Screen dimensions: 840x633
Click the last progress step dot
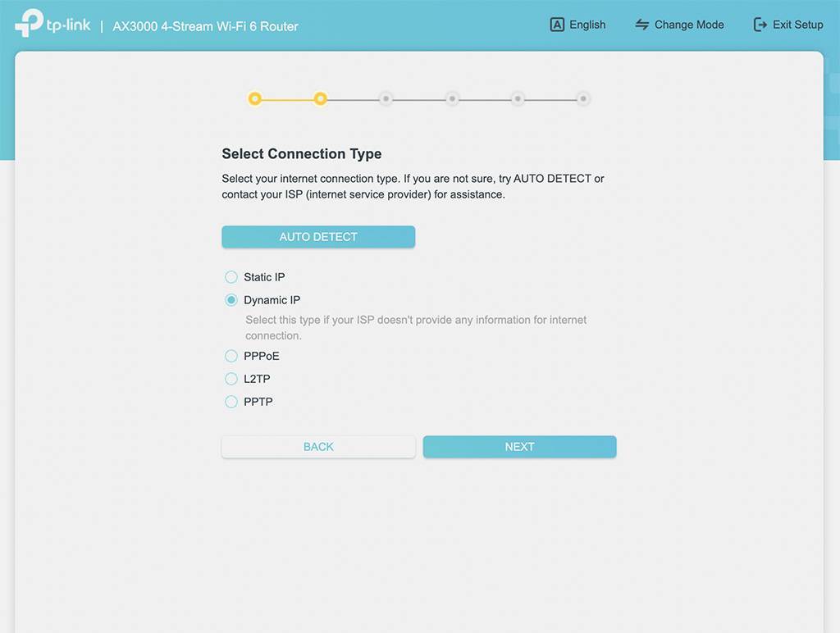click(x=583, y=99)
